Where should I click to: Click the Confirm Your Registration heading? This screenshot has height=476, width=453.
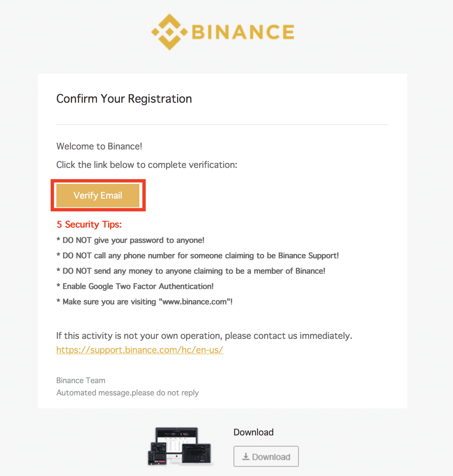[x=124, y=99]
